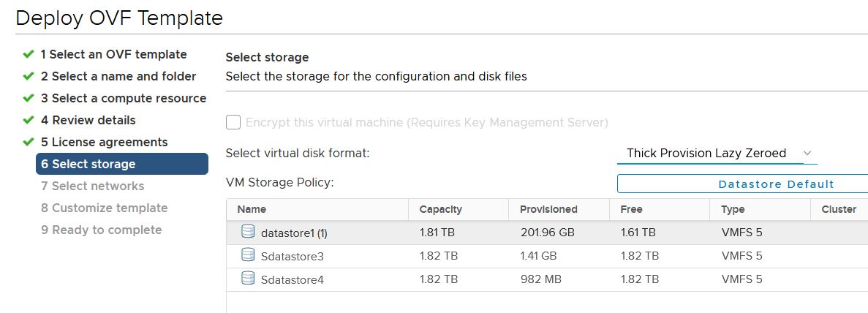
Task: Expand the VM Storage Policy Datastore Default selector
Action: coord(742,184)
